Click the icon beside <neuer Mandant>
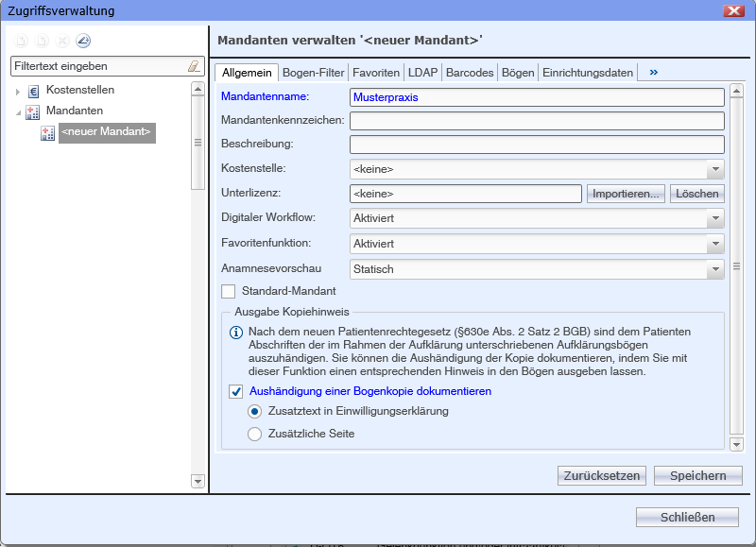Image resolution: width=756 pixels, height=547 pixels. click(48, 133)
